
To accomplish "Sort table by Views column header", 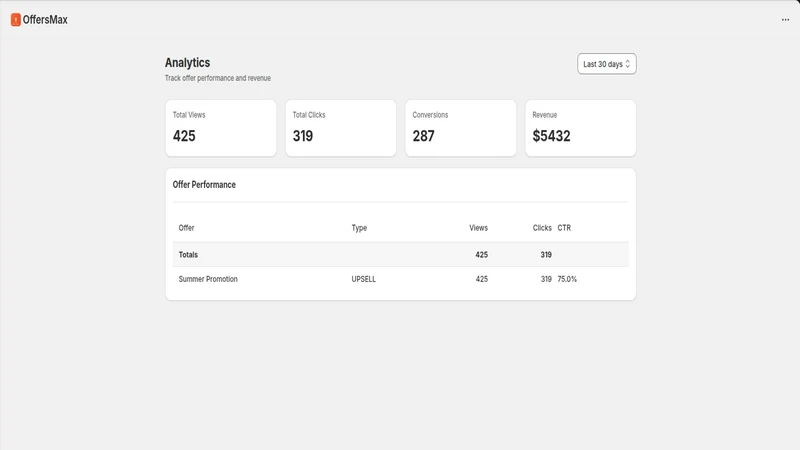I will click(x=479, y=228).
